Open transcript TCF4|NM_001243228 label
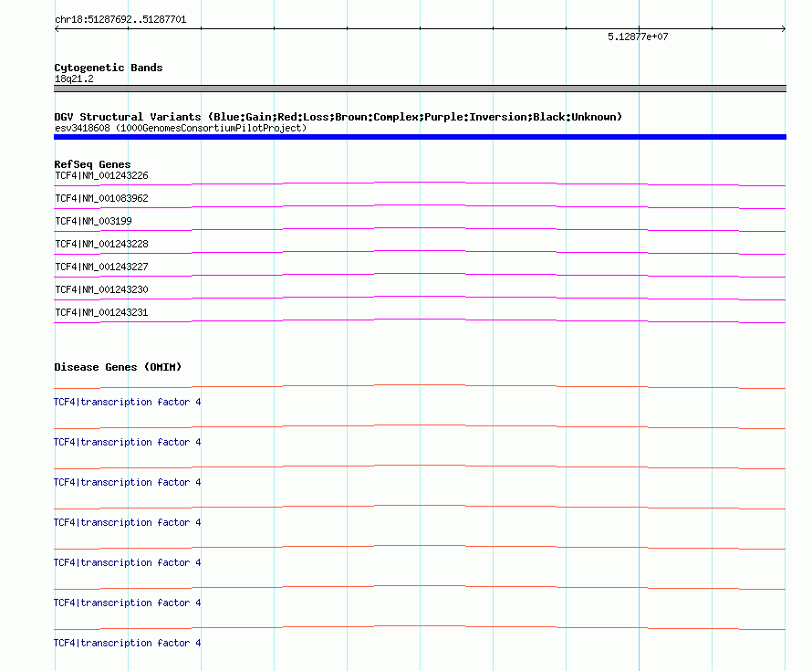Screen dimensions: 812x671 click(x=101, y=244)
